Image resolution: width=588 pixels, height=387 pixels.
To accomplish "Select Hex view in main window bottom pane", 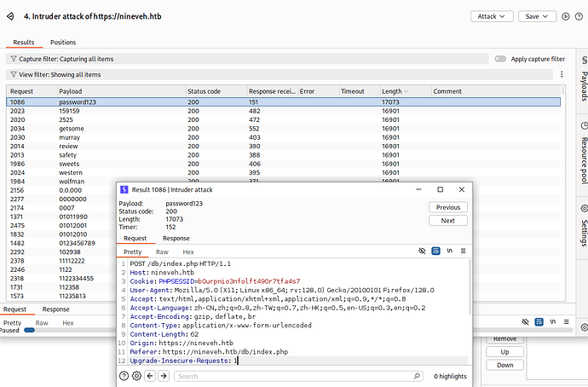I will pyautogui.click(x=68, y=323).
